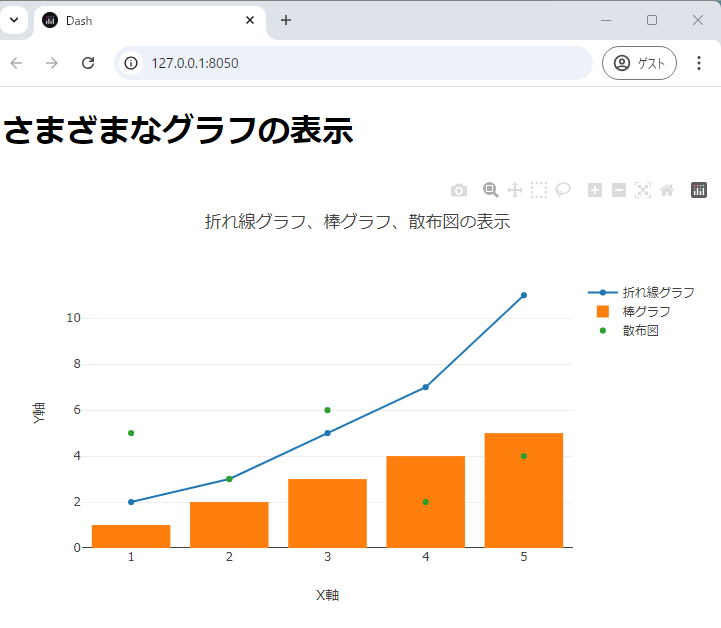721x628 pixels.
Task: Maximize the browser window
Action: click(x=652, y=20)
